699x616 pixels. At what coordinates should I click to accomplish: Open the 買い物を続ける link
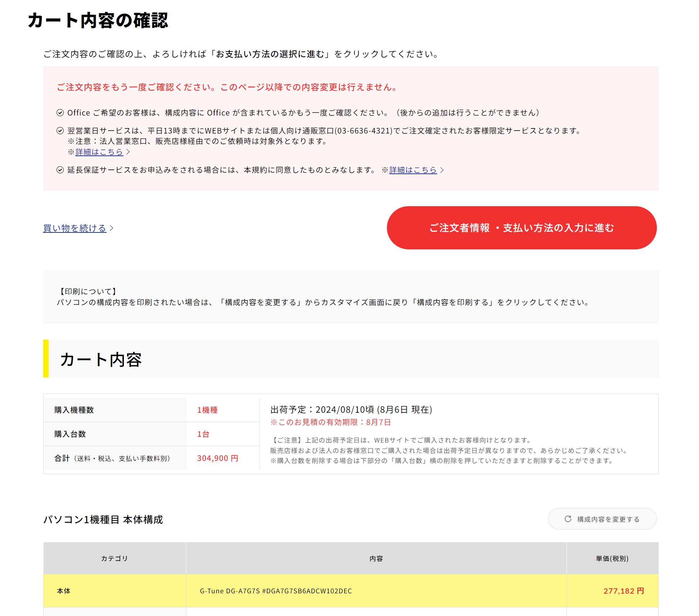(75, 228)
